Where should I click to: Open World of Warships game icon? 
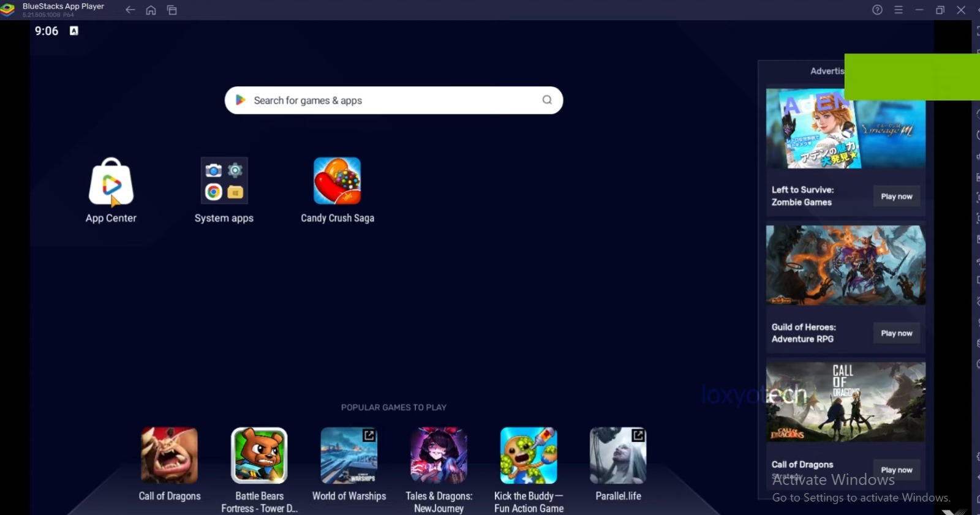[349, 456]
